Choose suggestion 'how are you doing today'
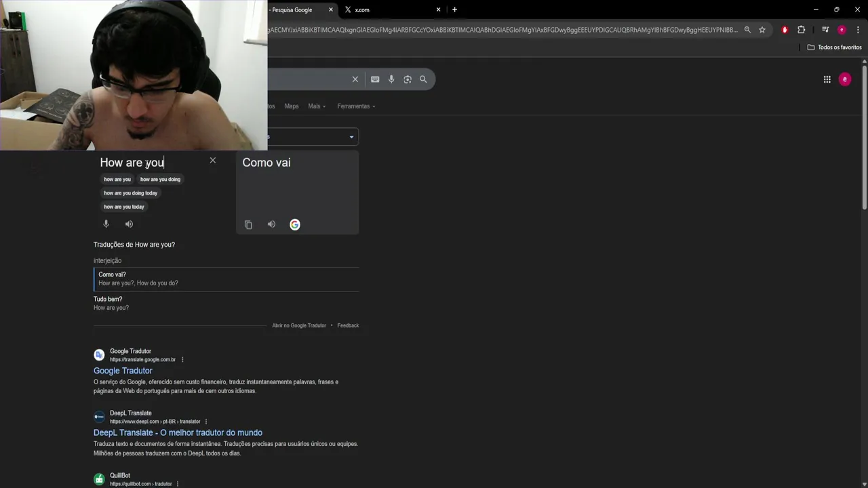 pos(130,193)
